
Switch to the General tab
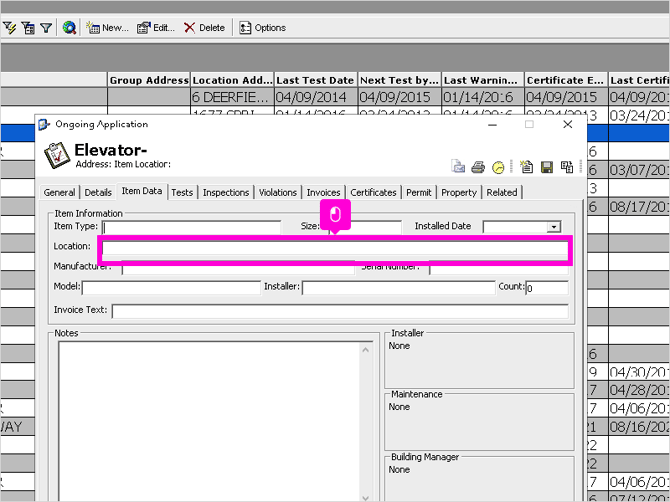(59, 192)
